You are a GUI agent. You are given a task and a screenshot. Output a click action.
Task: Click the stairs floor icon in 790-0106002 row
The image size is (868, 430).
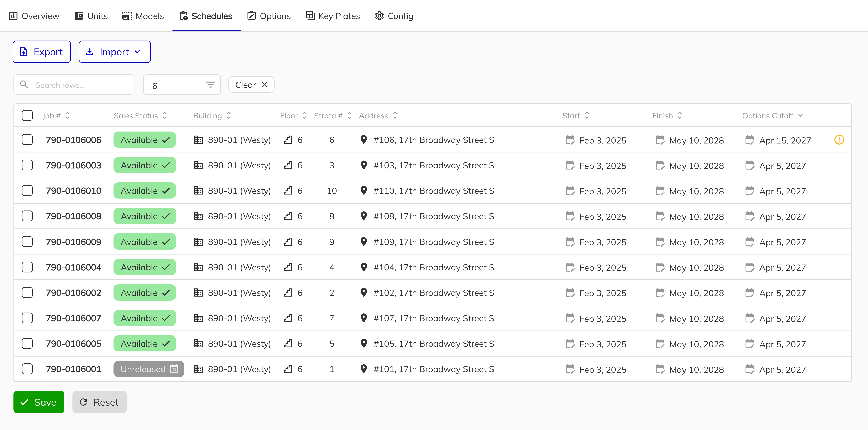click(288, 293)
